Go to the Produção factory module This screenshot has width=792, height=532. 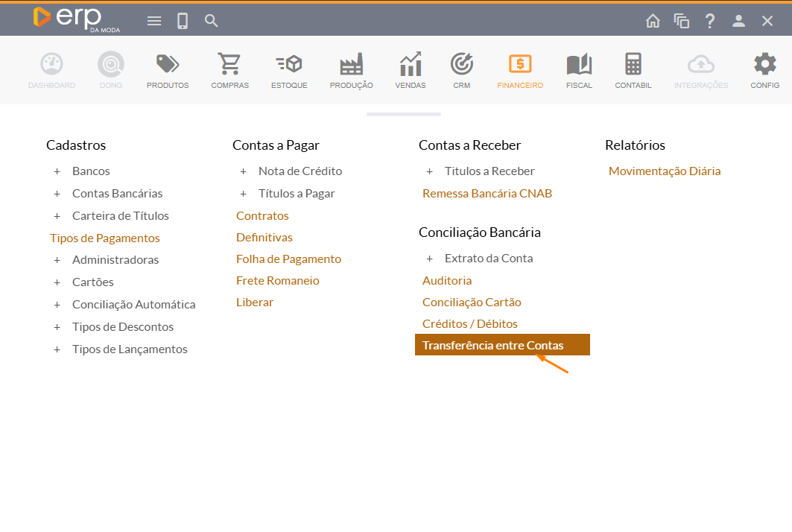tap(351, 65)
